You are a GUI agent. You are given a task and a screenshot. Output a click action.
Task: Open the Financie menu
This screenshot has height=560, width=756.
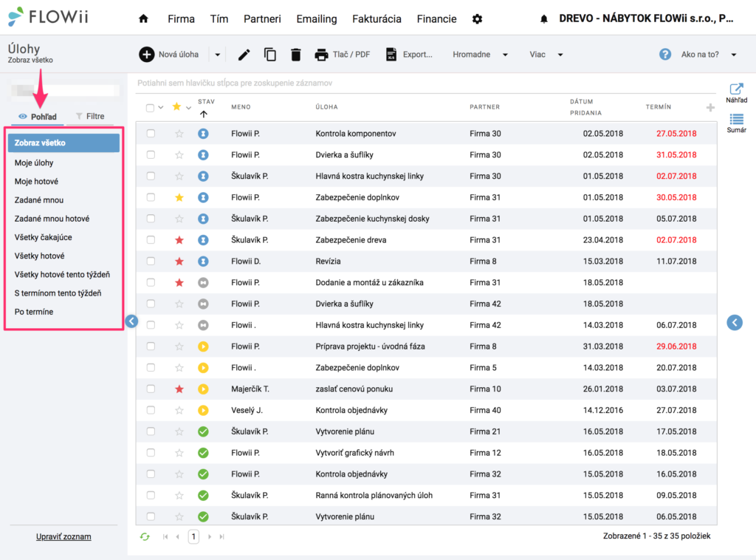436,18
